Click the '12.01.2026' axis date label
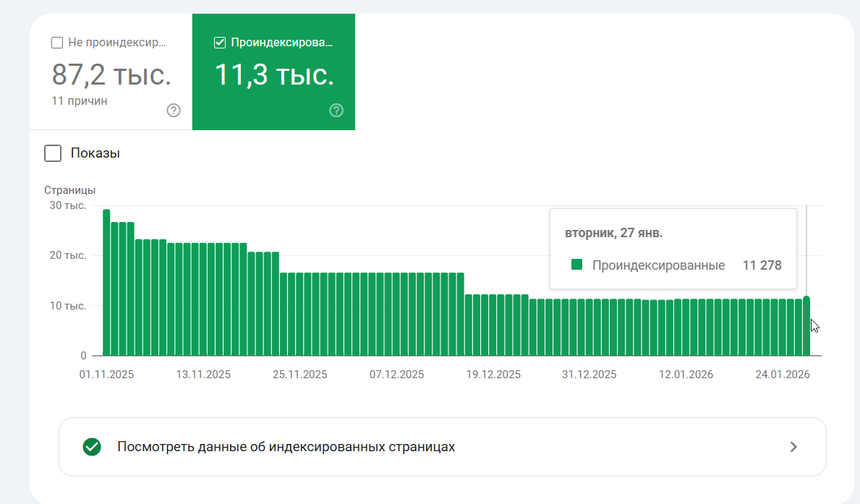 [686, 375]
